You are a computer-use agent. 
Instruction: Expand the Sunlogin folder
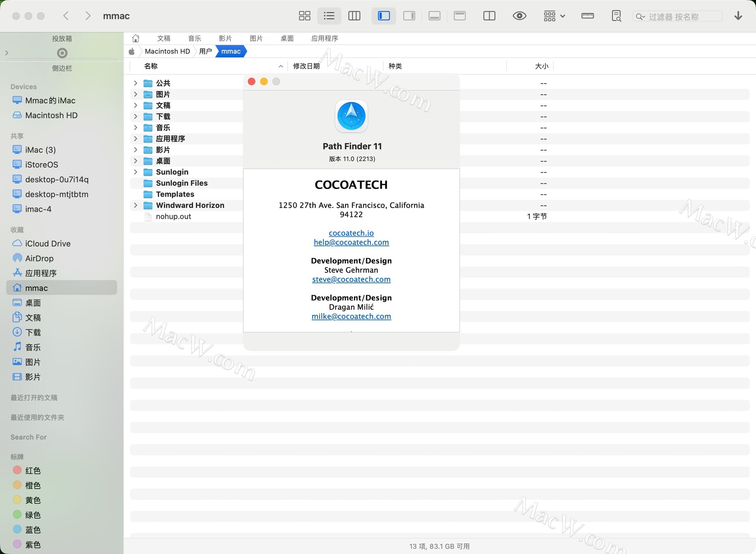(135, 172)
